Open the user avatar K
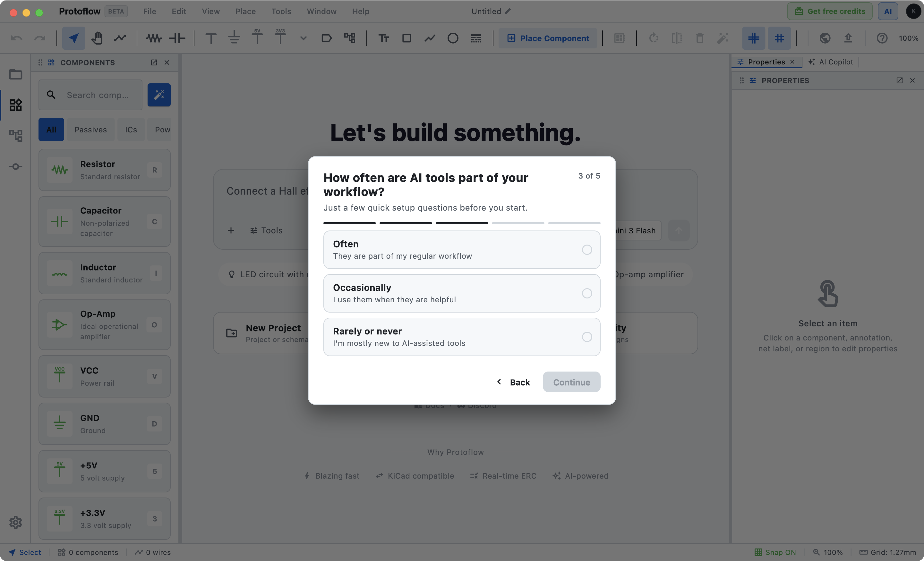924x561 pixels. point(913,11)
